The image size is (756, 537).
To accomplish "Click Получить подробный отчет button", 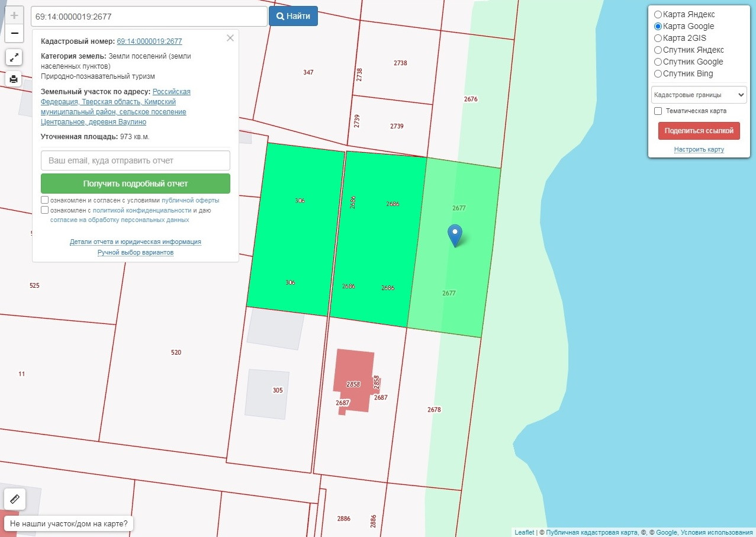I will (x=136, y=184).
